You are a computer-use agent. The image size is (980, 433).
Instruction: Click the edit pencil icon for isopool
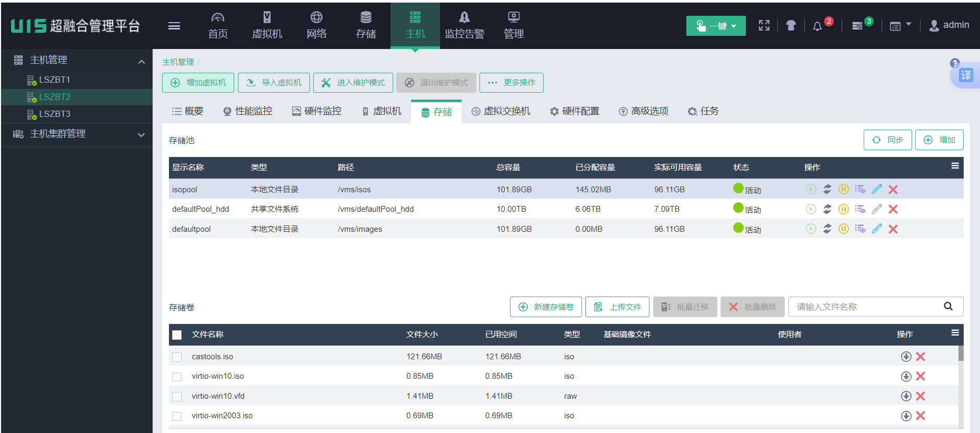coord(876,189)
